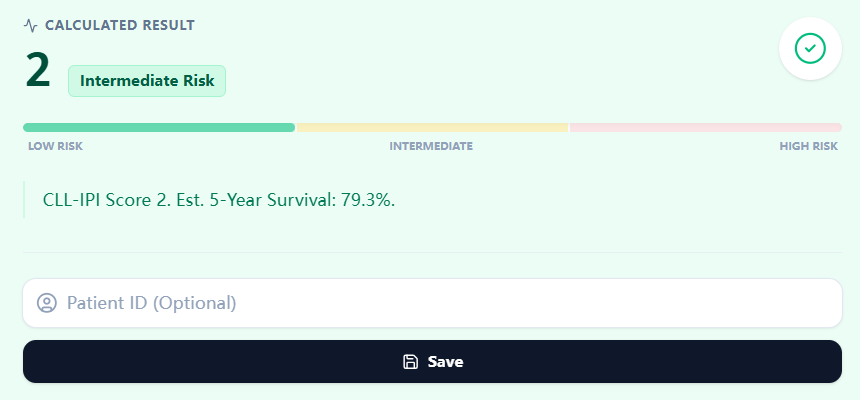Click the floppy disk icon on Save

(410, 362)
